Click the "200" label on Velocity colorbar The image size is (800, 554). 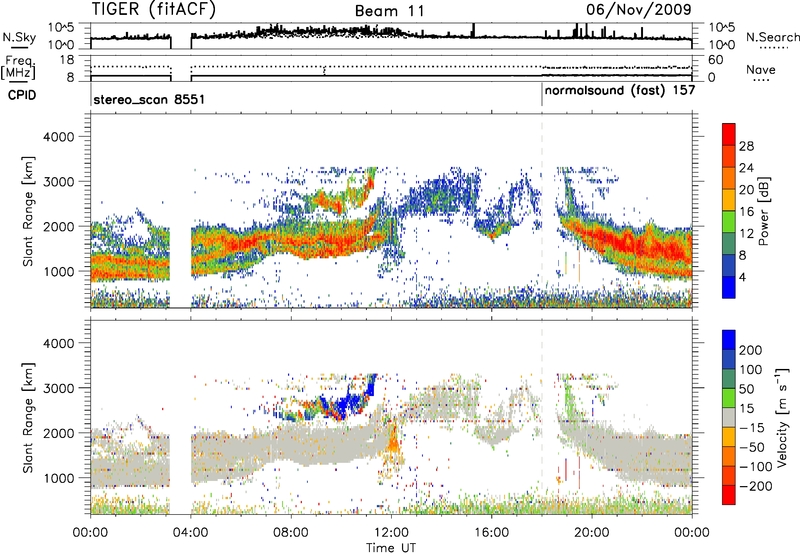(751, 350)
